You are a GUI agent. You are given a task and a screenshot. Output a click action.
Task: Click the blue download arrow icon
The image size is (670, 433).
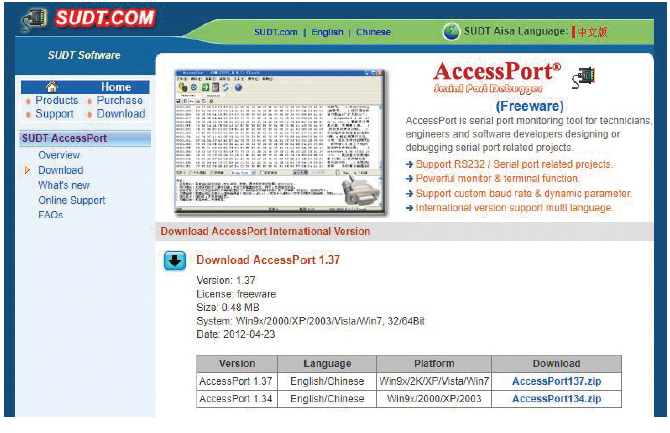(x=175, y=261)
